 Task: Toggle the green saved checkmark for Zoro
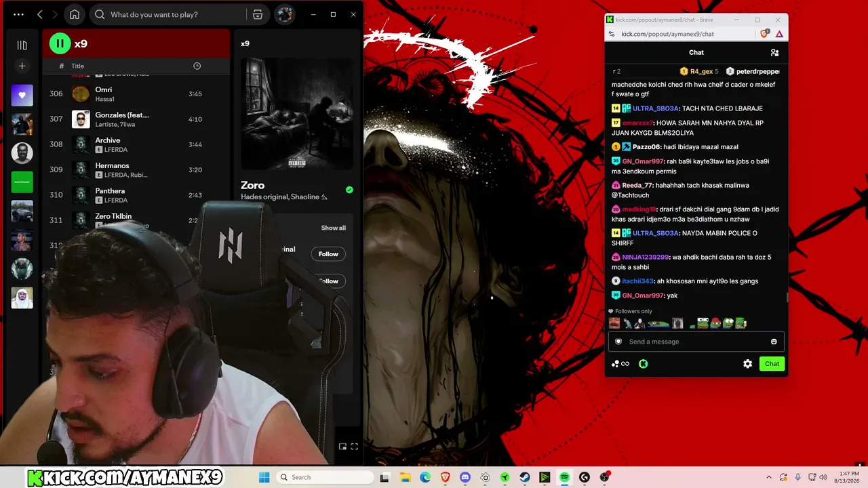349,190
